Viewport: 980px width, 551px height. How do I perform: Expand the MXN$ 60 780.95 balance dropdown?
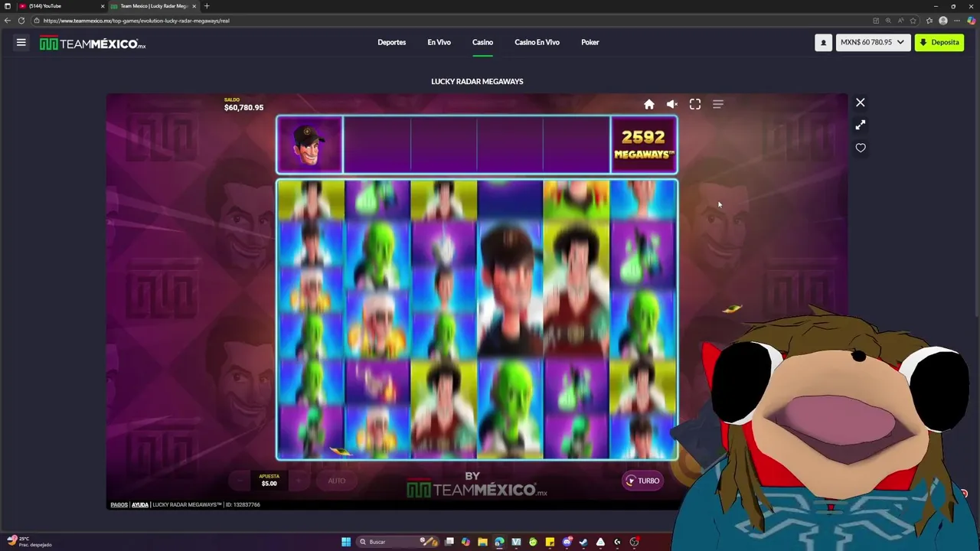tap(872, 43)
